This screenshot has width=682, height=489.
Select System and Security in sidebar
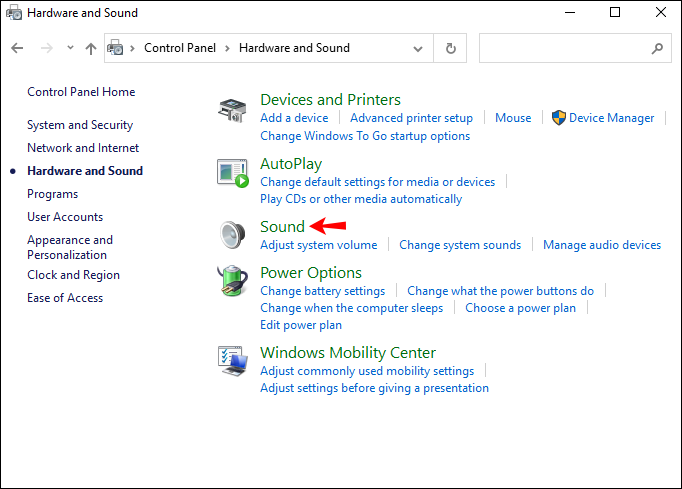coord(80,125)
